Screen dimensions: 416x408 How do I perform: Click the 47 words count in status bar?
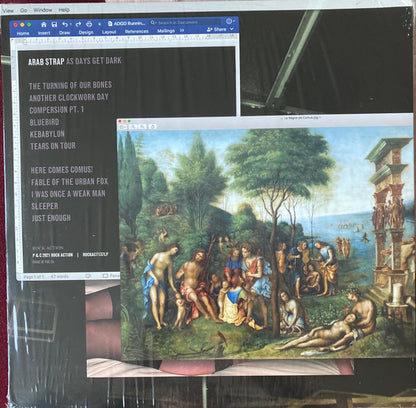tap(60, 277)
